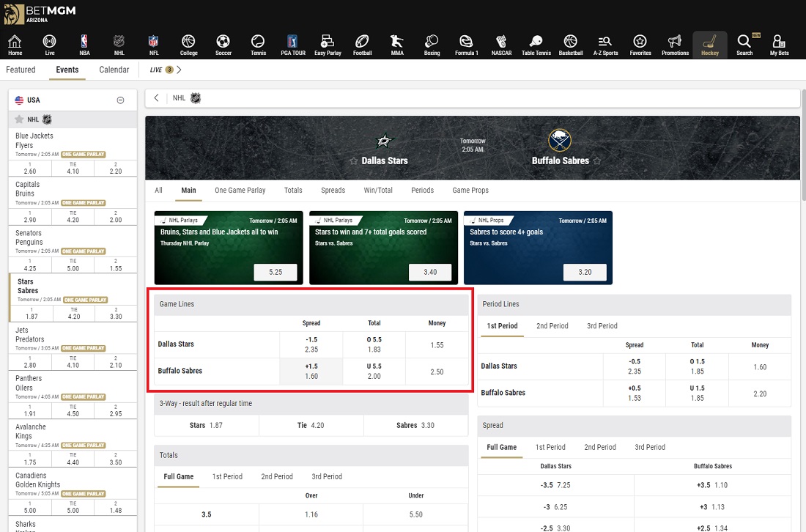
Task: Click the Search icon in the navigation
Action: pyautogui.click(x=744, y=45)
